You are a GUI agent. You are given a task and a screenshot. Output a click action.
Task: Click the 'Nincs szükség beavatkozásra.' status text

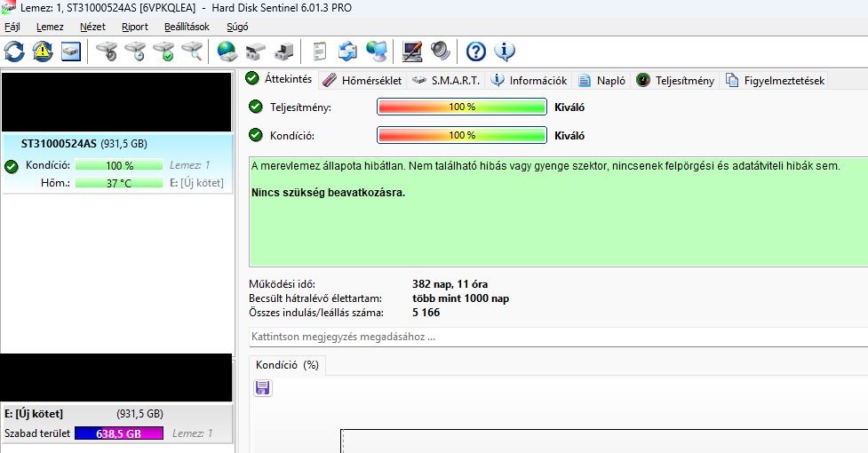click(328, 193)
